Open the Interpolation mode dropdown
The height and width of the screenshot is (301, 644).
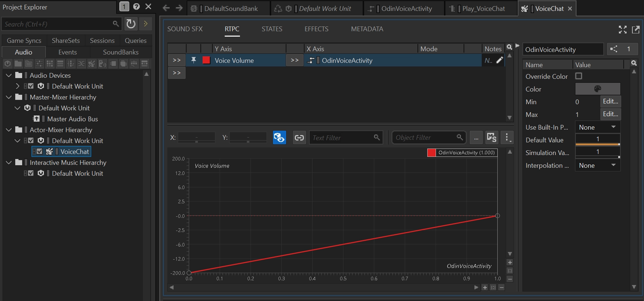pos(598,165)
